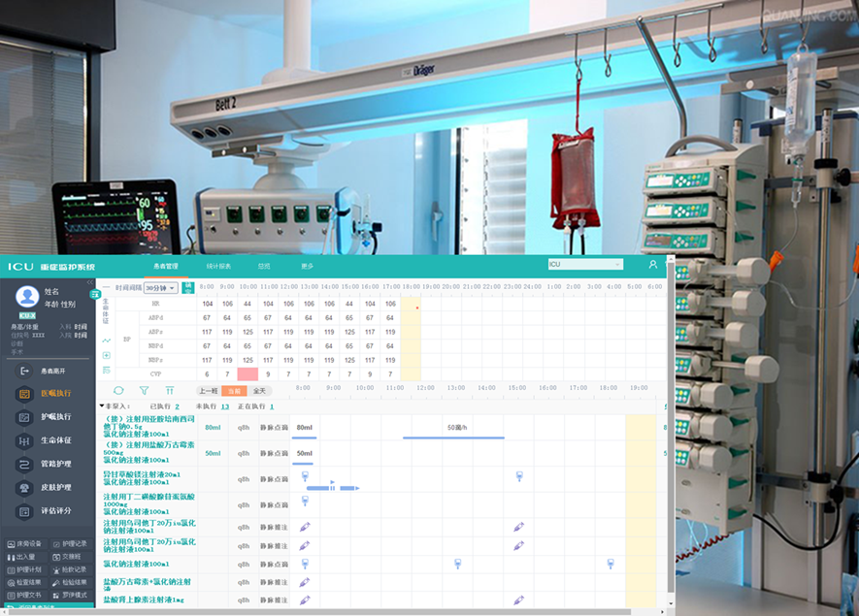
Task: Open 生命体征 in the left sidebar
Action: coord(25,440)
